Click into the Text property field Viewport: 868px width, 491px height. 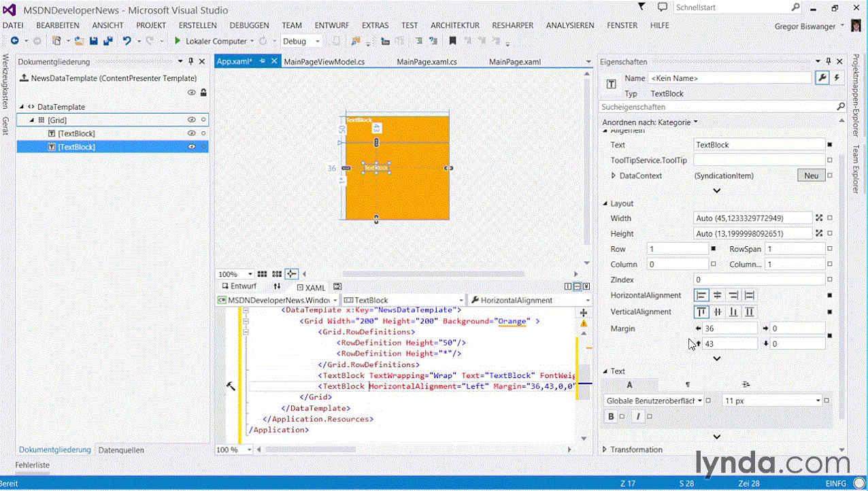[x=759, y=145]
